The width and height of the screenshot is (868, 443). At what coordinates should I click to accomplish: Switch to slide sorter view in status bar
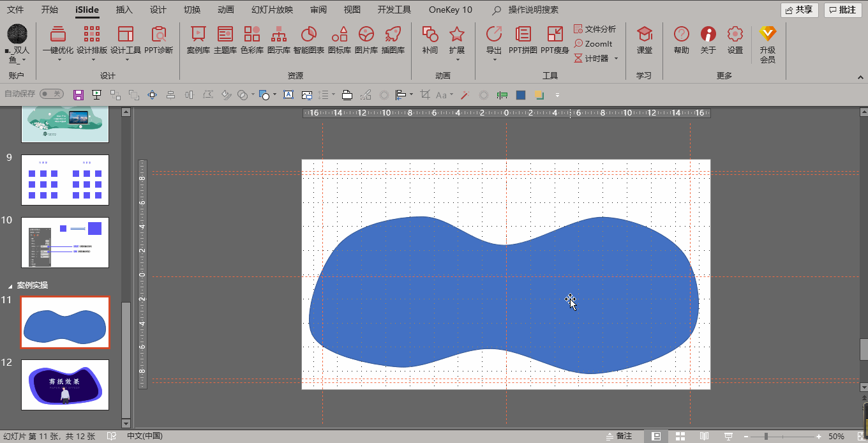pyautogui.click(x=680, y=436)
